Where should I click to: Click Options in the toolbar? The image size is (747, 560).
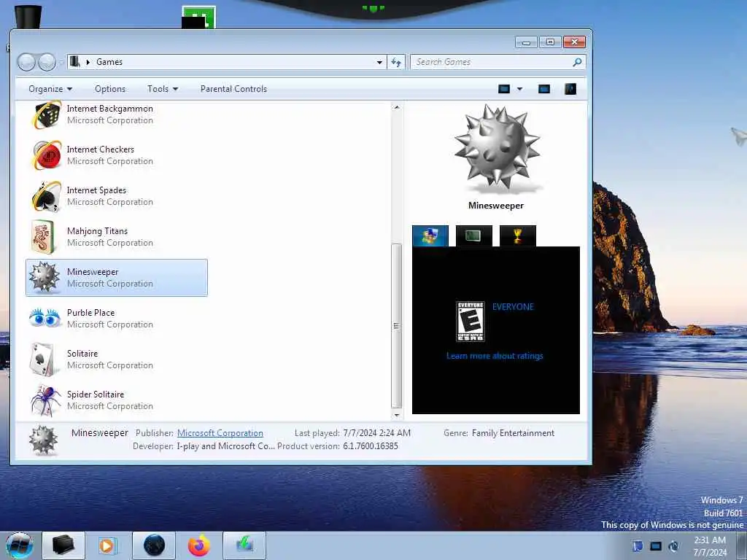click(110, 89)
